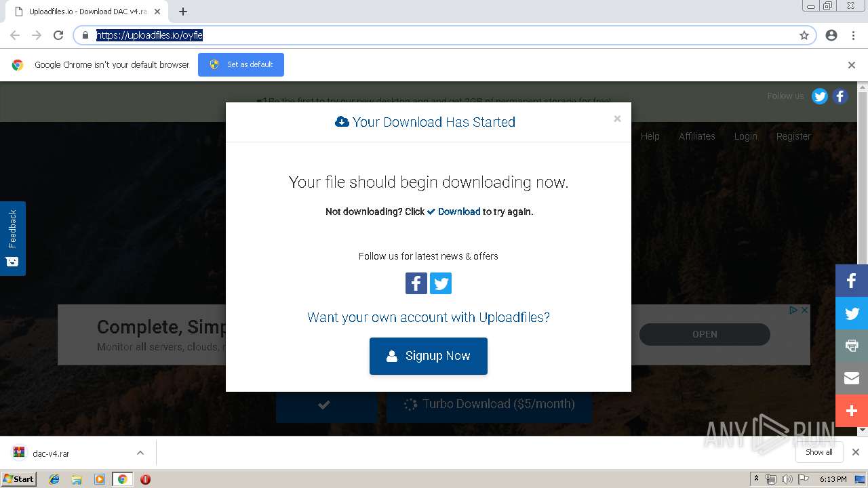Image resolution: width=868 pixels, height=488 pixels.
Task: Close the Download Has Started dialog
Action: pyautogui.click(x=617, y=119)
